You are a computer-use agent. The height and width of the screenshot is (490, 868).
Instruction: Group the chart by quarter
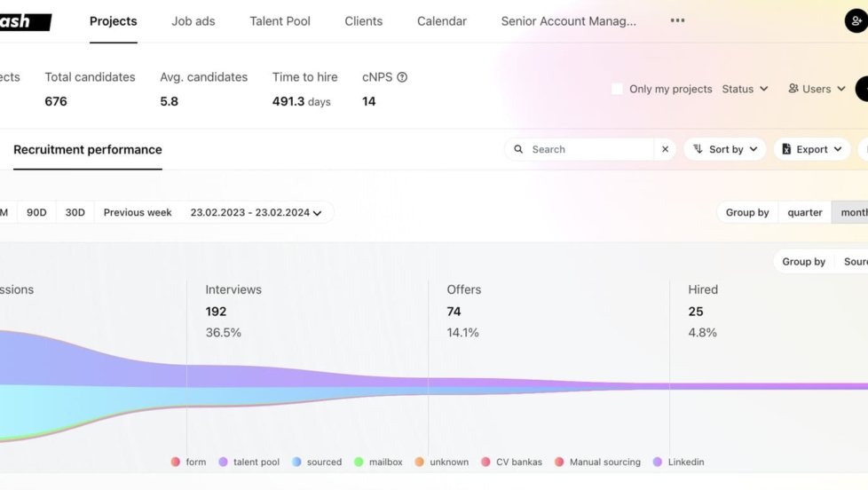click(804, 213)
